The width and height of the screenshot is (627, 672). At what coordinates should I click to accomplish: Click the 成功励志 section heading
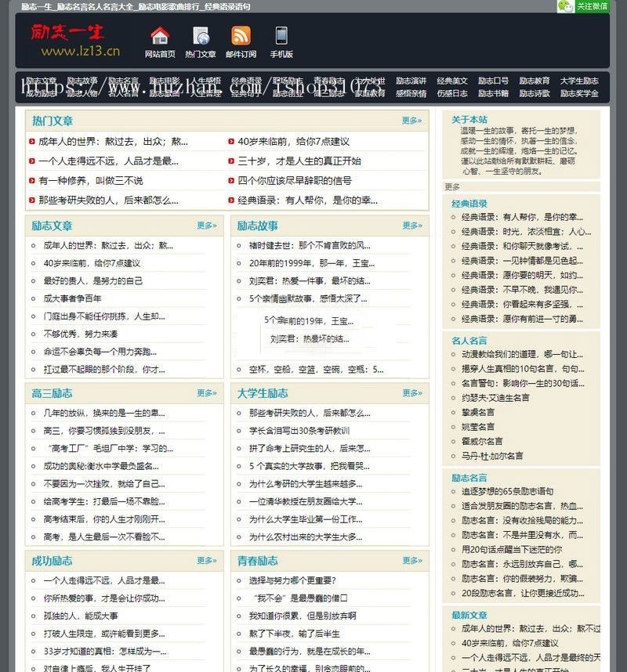53,561
